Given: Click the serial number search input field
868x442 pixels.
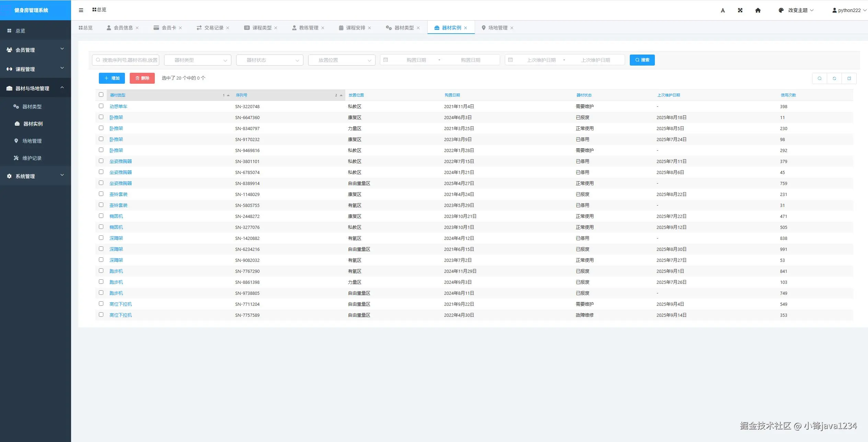Looking at the screenshot, I should 126,60.
